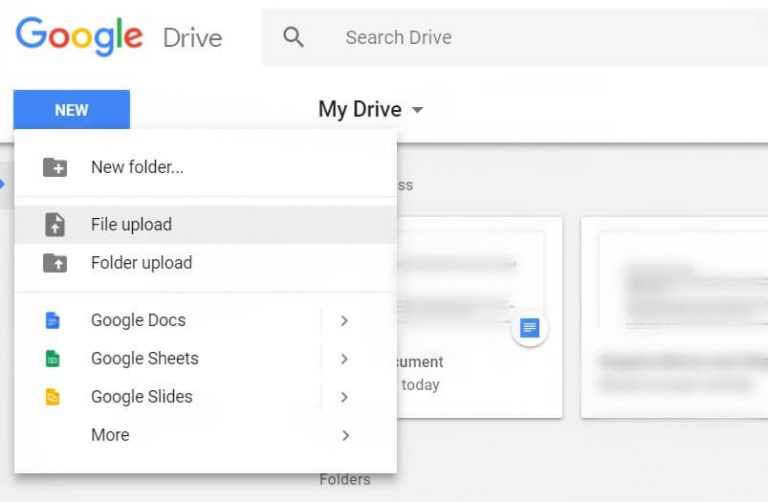Open the second blurred file card
The width and height of the screenshot is (768, 502).
coord(674,318)
